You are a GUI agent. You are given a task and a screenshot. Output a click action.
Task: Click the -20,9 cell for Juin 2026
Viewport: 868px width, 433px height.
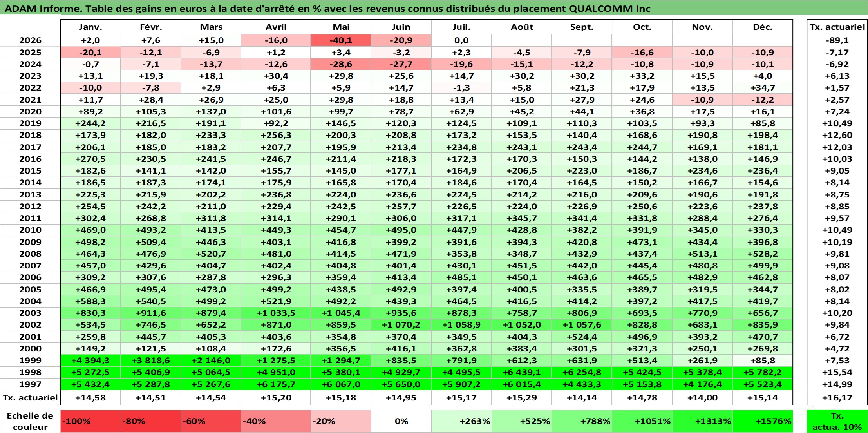point(401,40)
